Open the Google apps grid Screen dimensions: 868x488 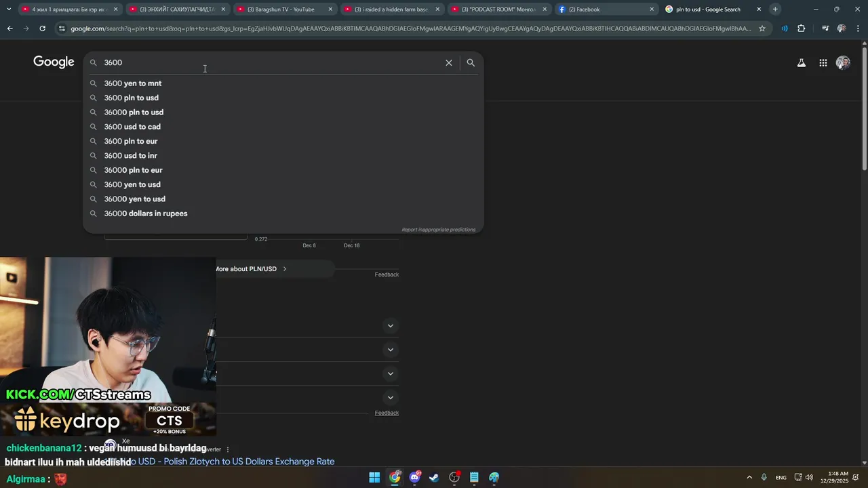823,63
